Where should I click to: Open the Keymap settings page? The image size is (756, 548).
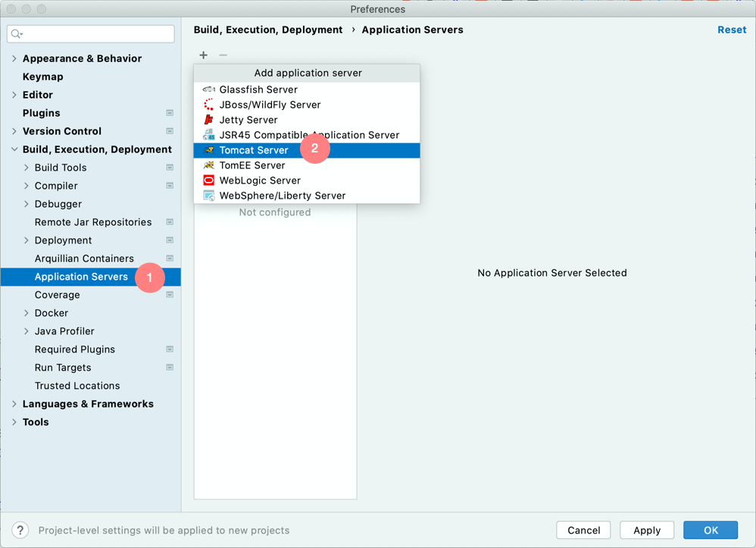point(43,77)
